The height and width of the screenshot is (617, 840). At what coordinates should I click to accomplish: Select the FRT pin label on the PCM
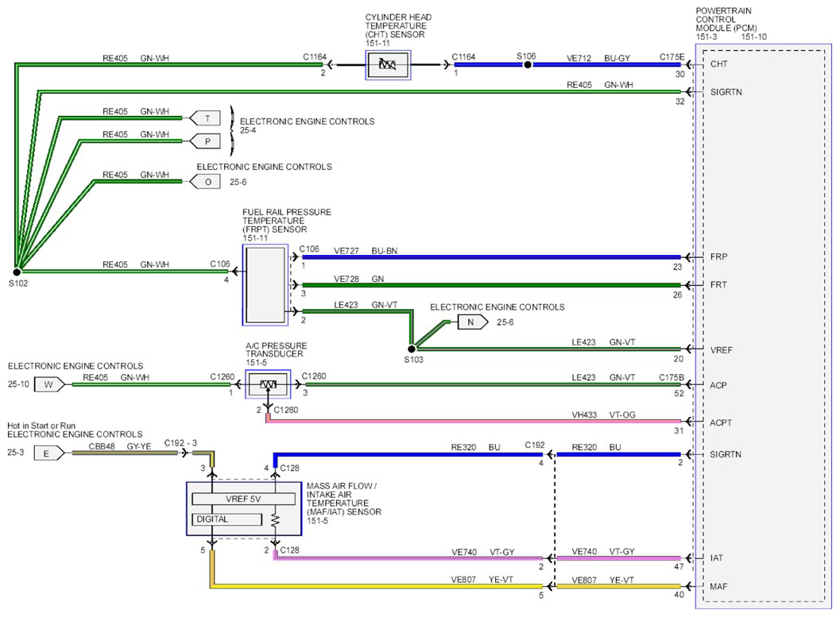(x=719, y=285)
